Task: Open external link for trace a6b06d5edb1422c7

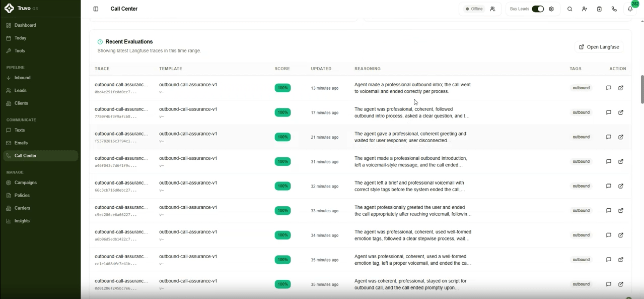Action: pyautogui.click(x=621, y=235)
